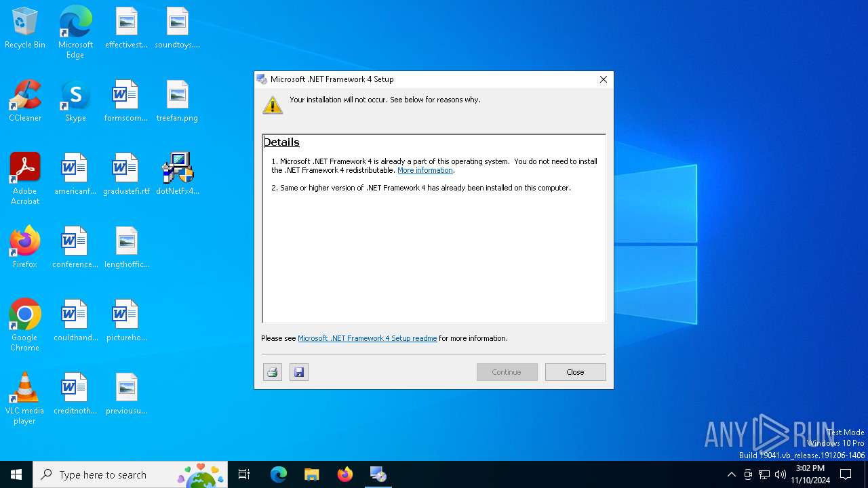
Task: Select the treefan.png file icon
Action: click(x=177, y=102)
